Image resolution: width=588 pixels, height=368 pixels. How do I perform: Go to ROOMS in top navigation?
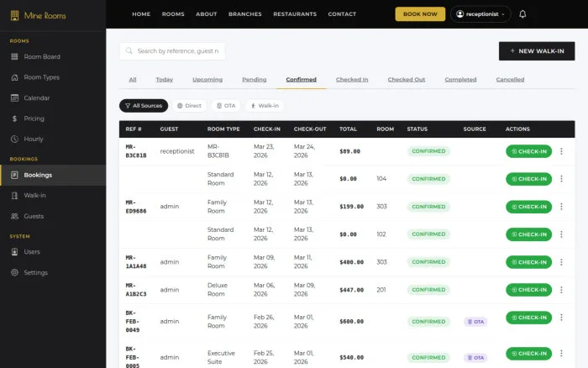coord(173,14)
